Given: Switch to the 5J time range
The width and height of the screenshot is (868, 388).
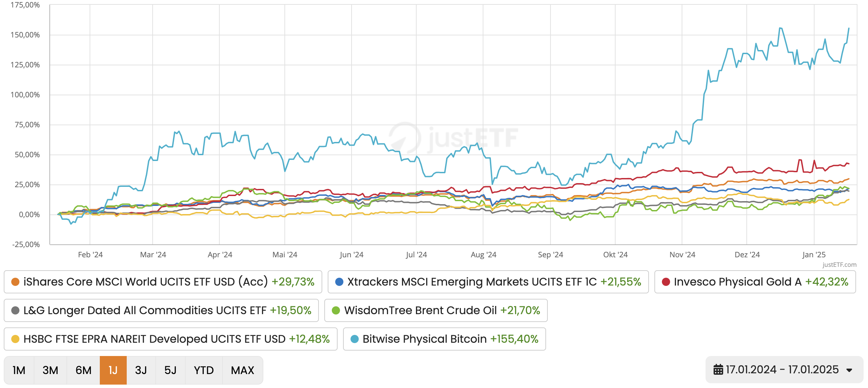Looking at the screenshot, I should pyautogui.click(x=170, y=370).
